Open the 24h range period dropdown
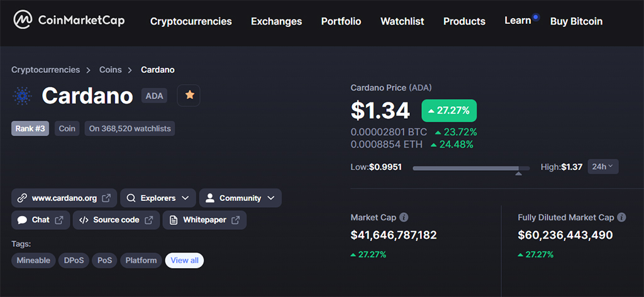 pos(603,166)
